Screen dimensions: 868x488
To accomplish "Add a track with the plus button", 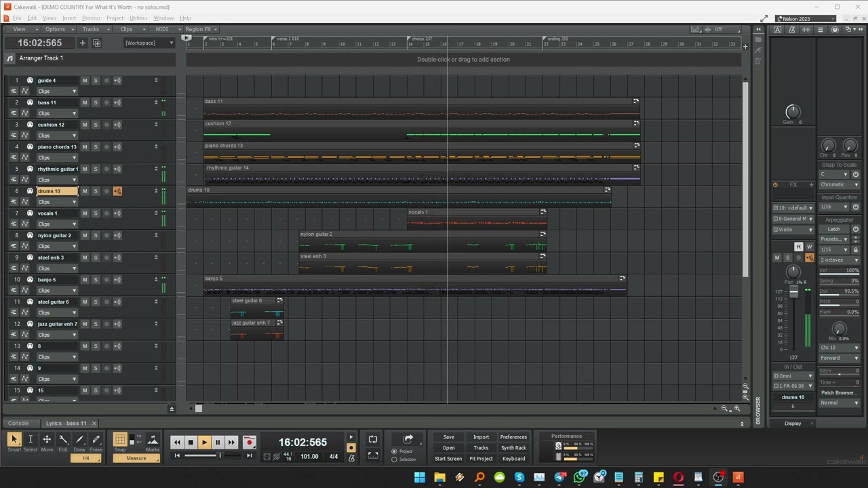I will pyautogui.click(x=82, y=43).
